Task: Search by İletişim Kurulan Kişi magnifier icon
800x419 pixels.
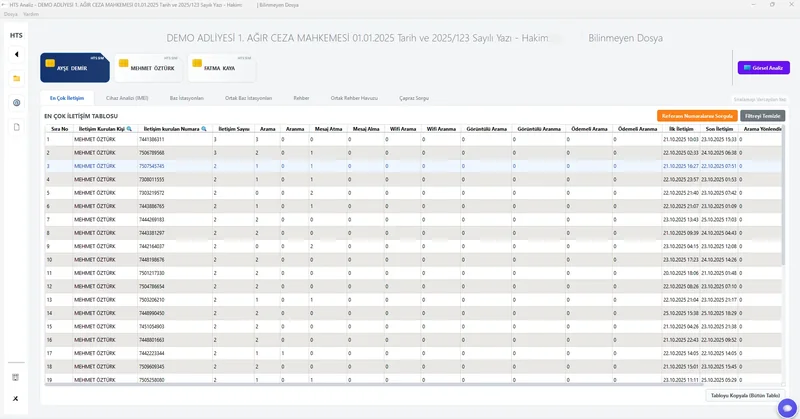Action: pyautogui.click(x=129, y=129)
